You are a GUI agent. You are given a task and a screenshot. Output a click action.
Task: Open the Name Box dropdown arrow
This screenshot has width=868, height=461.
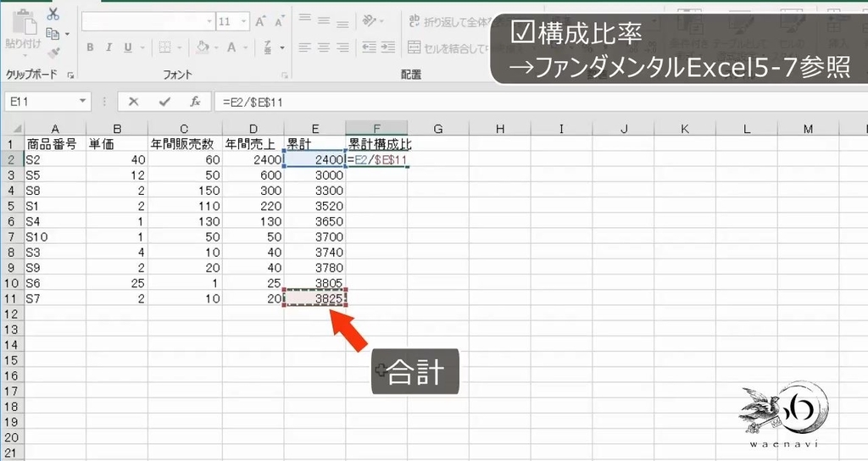click(82, 102)
